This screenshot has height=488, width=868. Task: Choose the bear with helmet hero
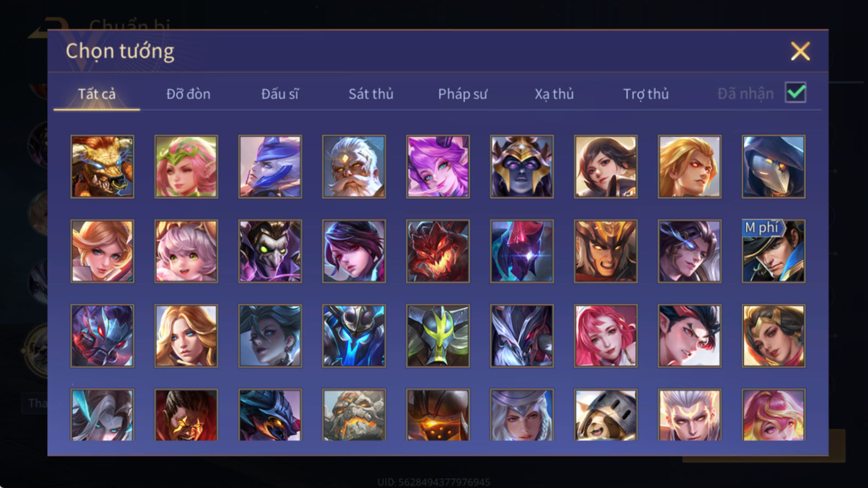(x=606, y=415)
